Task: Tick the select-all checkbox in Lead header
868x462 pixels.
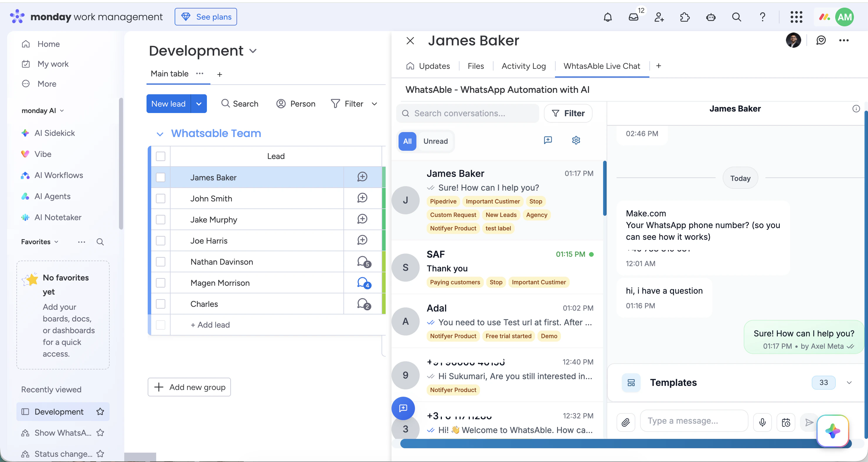Action: click(x=160, y=156)
